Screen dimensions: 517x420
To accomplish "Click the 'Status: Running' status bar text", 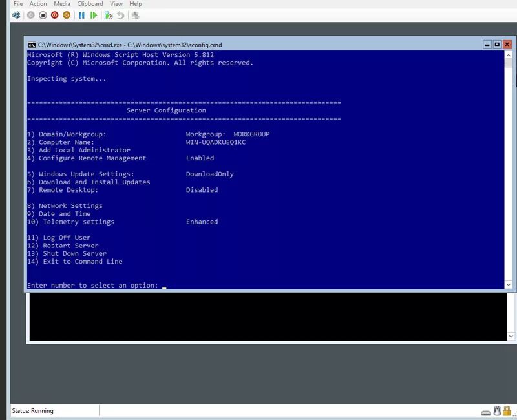I will (33, 411).
